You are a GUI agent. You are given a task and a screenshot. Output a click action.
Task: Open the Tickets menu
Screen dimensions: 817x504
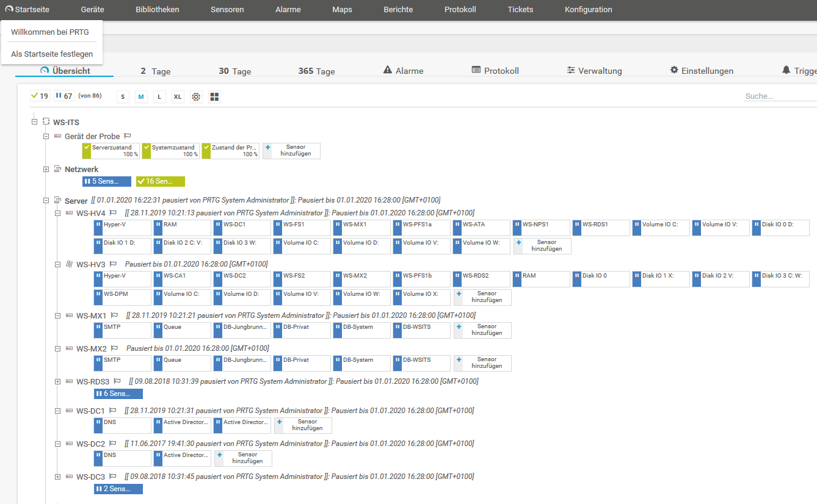(520, 10)
